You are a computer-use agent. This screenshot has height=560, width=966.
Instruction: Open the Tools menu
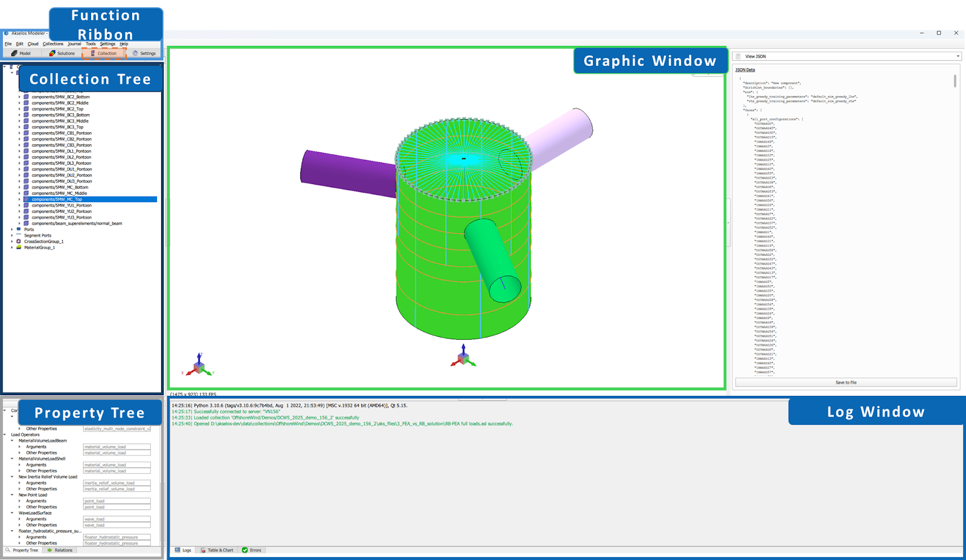91,43
